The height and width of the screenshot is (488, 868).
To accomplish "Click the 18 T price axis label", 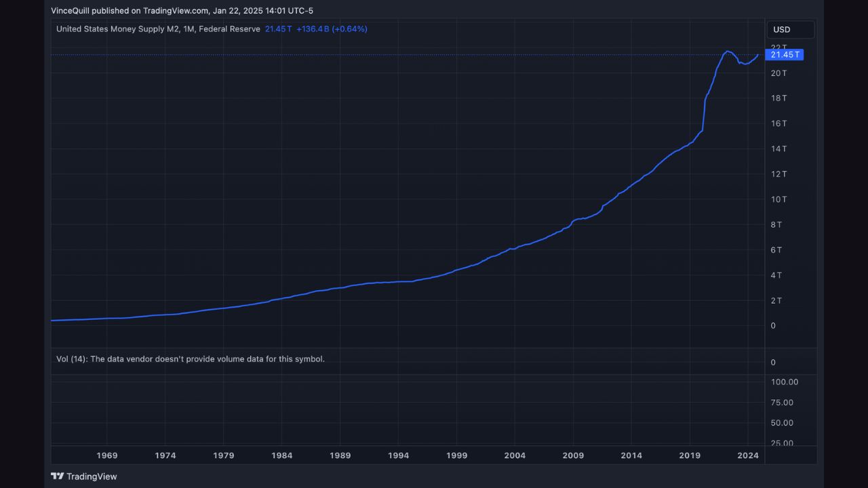I will pyautogui.click(x=778, y=98).
